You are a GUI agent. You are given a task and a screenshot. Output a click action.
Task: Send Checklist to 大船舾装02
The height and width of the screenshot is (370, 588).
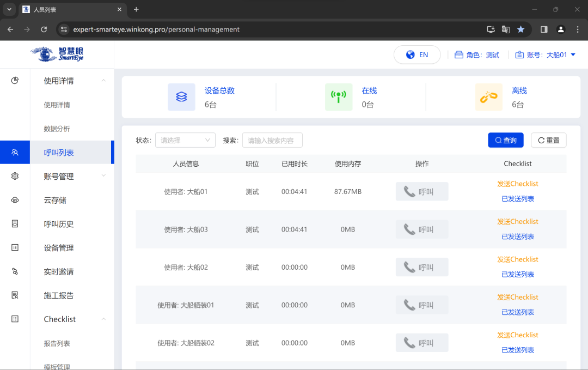pos(518,335)
